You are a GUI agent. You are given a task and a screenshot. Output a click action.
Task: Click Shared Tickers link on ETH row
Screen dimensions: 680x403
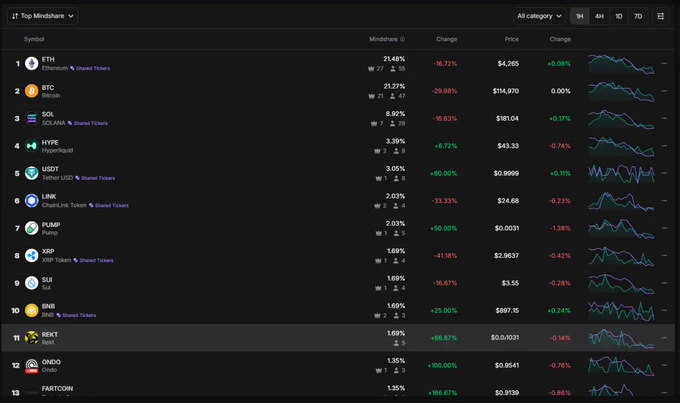click(90, 68)
